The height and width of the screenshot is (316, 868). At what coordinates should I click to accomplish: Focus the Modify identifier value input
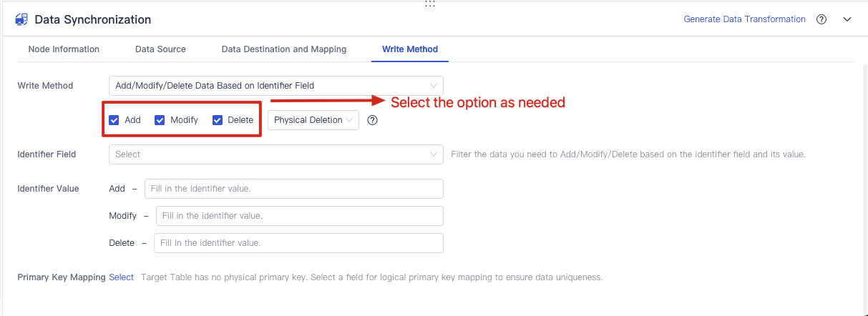(300, 216)
